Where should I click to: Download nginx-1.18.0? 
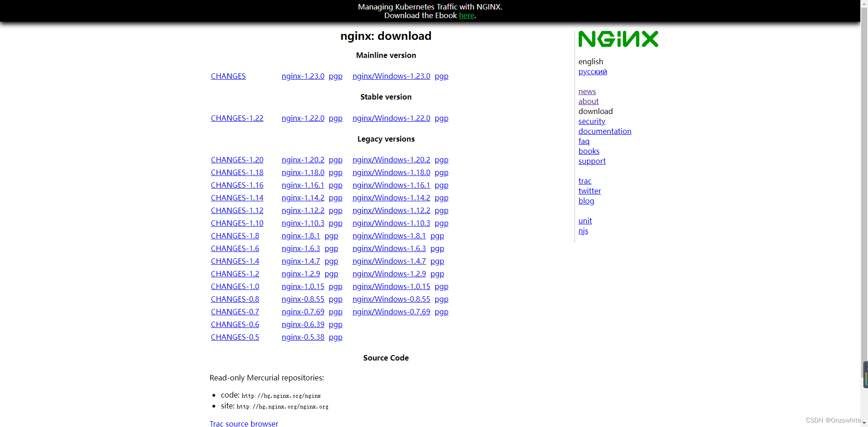click(x=303, y=172)
